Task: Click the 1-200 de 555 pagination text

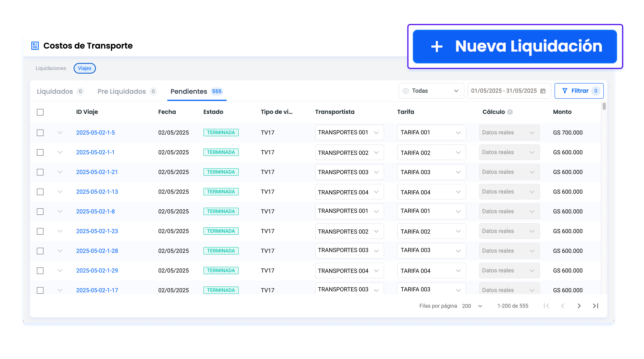Action: (513, 306)
